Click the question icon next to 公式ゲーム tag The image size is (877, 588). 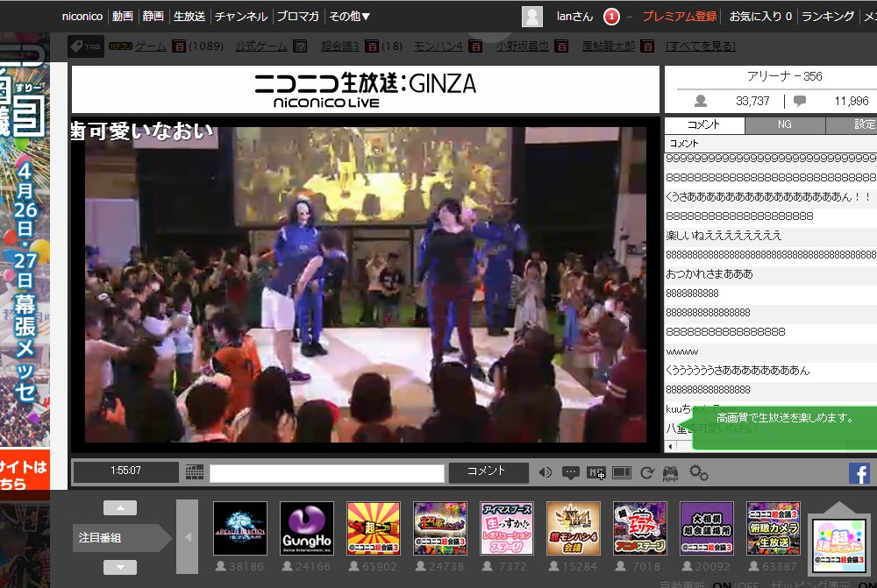coord(300,46)
